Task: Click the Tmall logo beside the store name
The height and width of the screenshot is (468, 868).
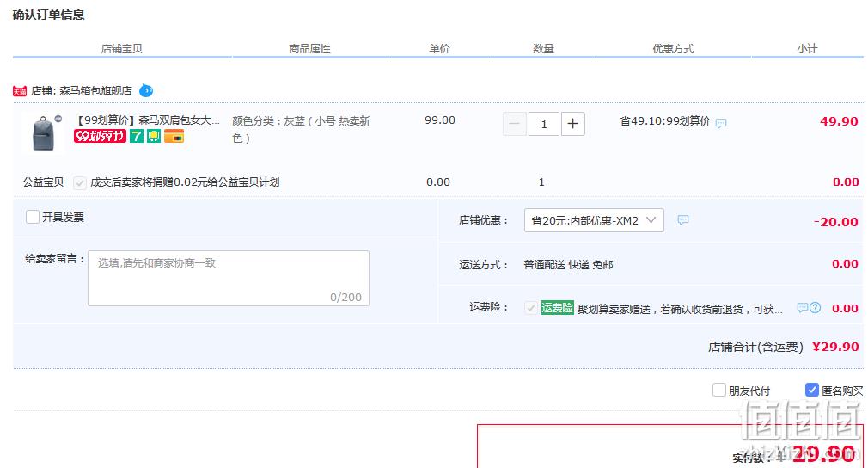Action: pos(20,91)
